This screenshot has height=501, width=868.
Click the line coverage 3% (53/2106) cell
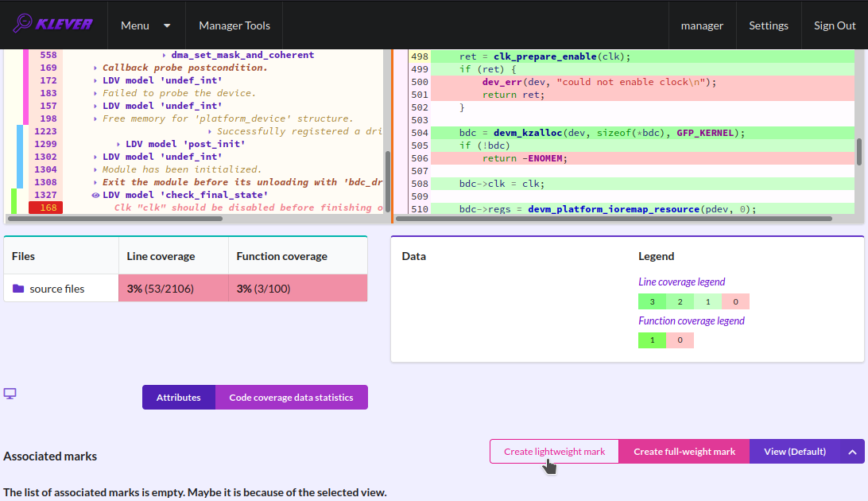pyautogui.click(x=174, y=289)
